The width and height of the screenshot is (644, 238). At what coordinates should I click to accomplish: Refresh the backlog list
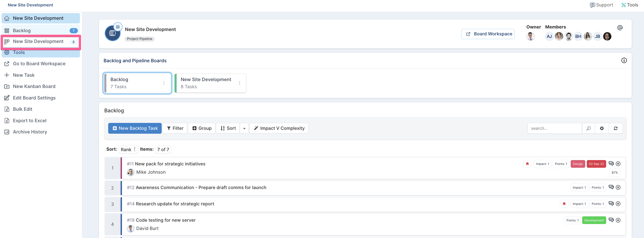[616, 128]
